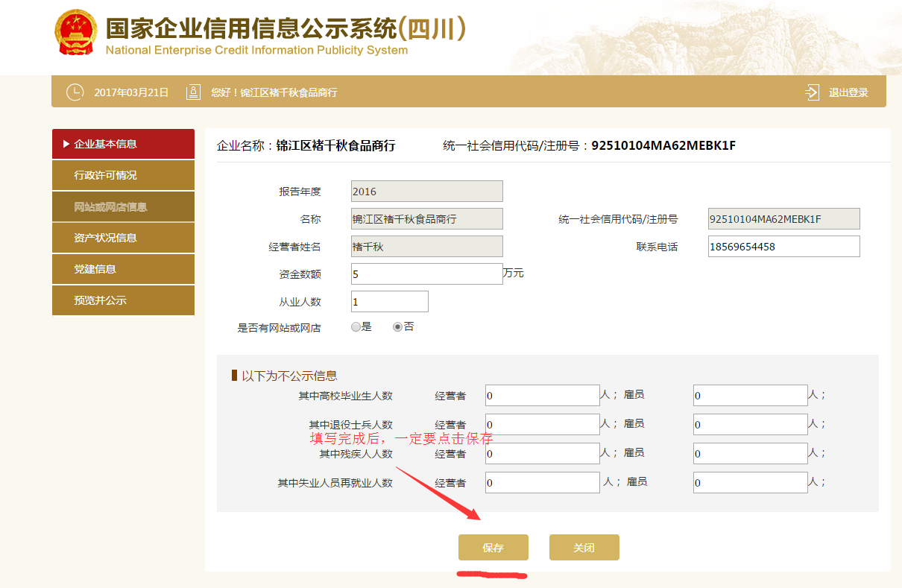Focus the 资金数额 capital amount field

coord(426,274)
